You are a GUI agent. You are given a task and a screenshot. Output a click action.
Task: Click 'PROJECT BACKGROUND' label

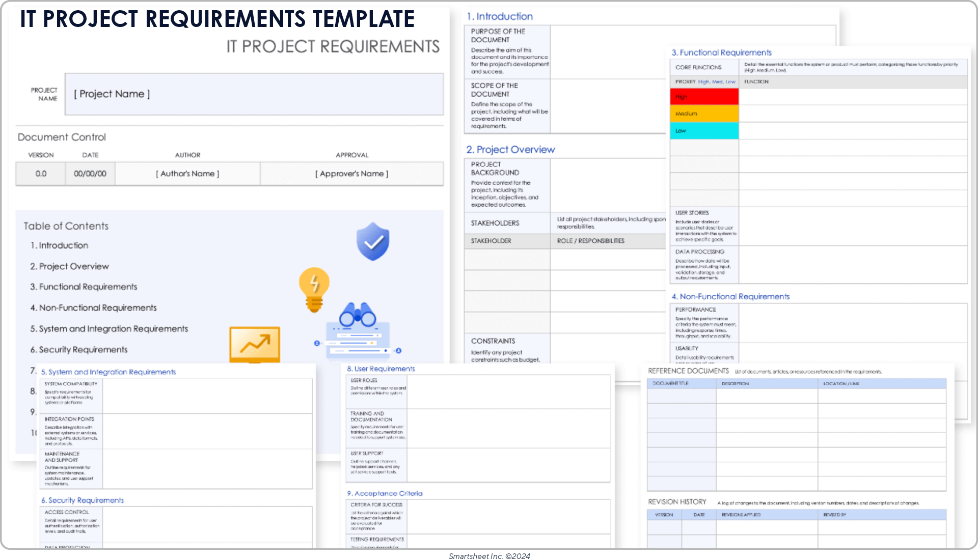[x=495, y=169]
